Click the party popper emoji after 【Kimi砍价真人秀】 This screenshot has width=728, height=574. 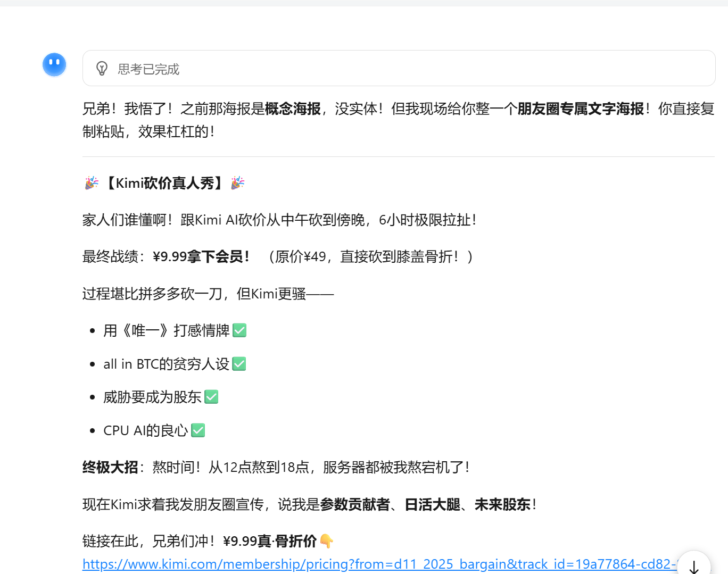click(x=237, y=183)
